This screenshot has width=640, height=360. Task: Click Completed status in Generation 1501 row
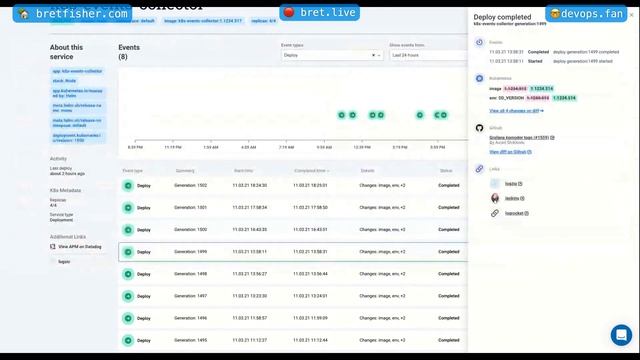click(x=449, y=207)
